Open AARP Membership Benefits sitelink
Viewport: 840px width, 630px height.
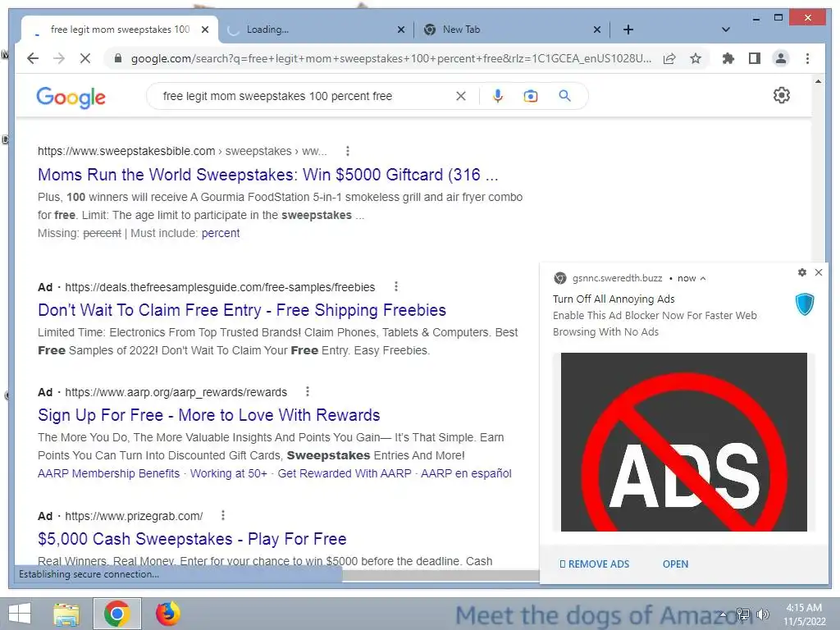[x=109, y=473]
